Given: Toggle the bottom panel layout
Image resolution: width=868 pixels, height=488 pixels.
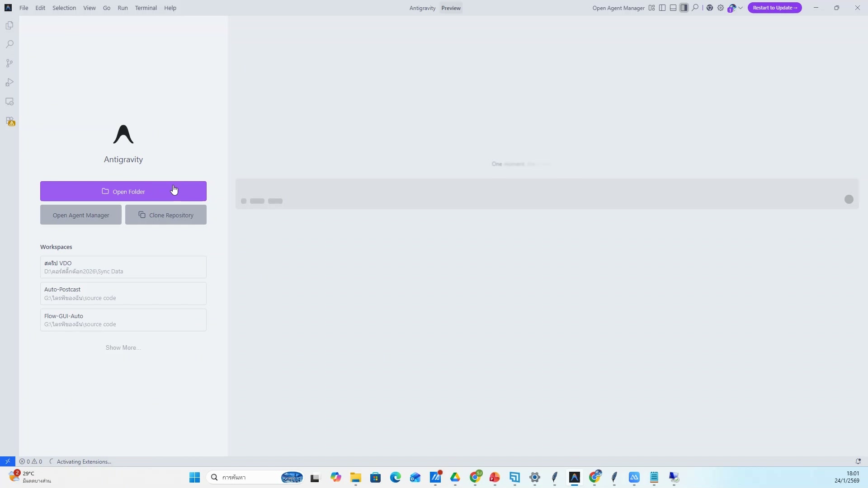Looking at the screenshot, I should point(673,8).
